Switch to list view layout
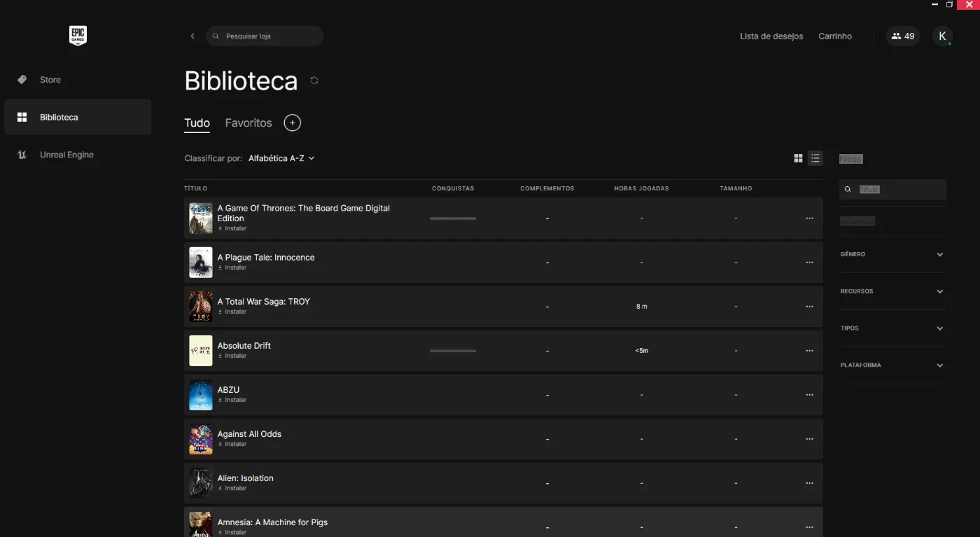This screenshot has width=980, height=537. point(815,158)
